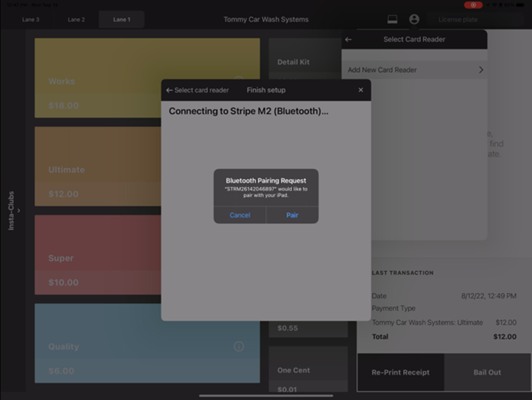Go back to Select card reader step
The image size is (532, 400).
(x=198, y=90)
